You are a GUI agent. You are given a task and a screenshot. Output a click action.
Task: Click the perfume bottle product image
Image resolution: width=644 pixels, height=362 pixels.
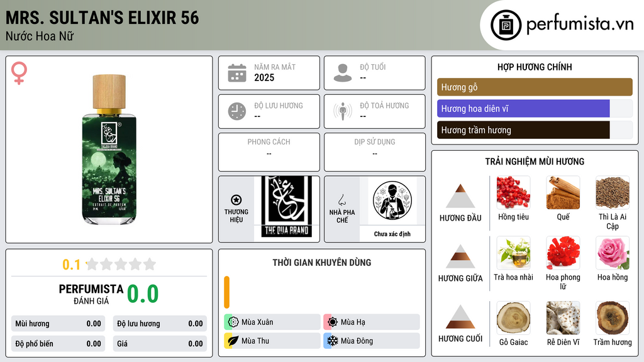(109, 150)
